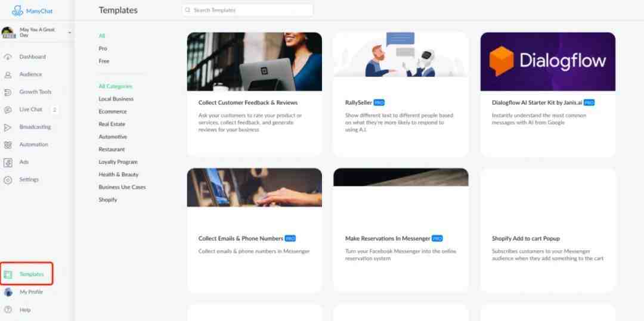644x321 pixels.
Task: Open the Dialogflow AI Starter Kit thumbnail
Action: [x=548, y=61]
